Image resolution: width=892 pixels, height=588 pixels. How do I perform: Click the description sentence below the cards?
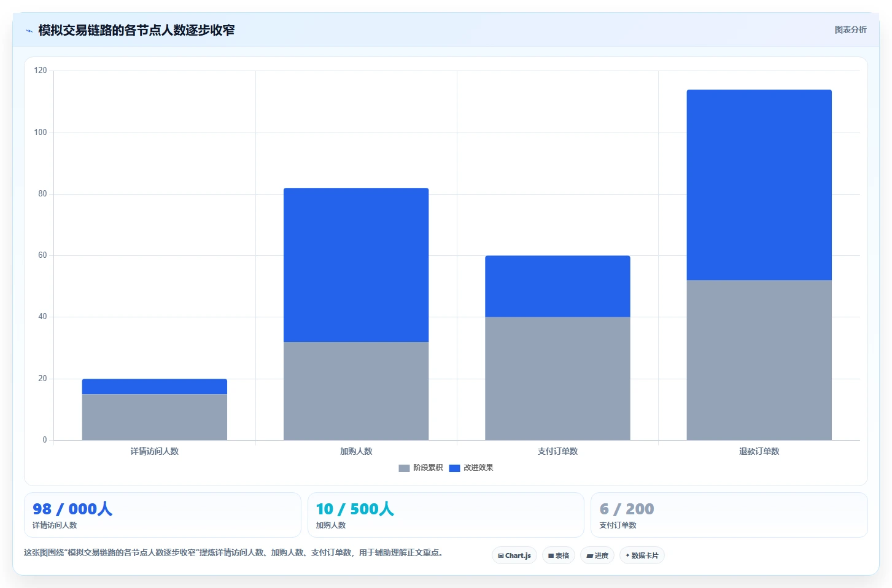[233, 552]
